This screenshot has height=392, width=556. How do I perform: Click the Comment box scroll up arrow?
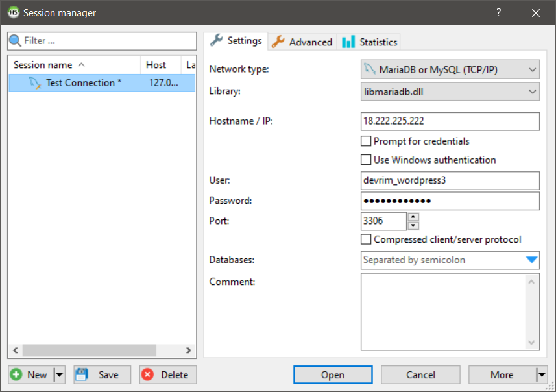coord(531,282)
